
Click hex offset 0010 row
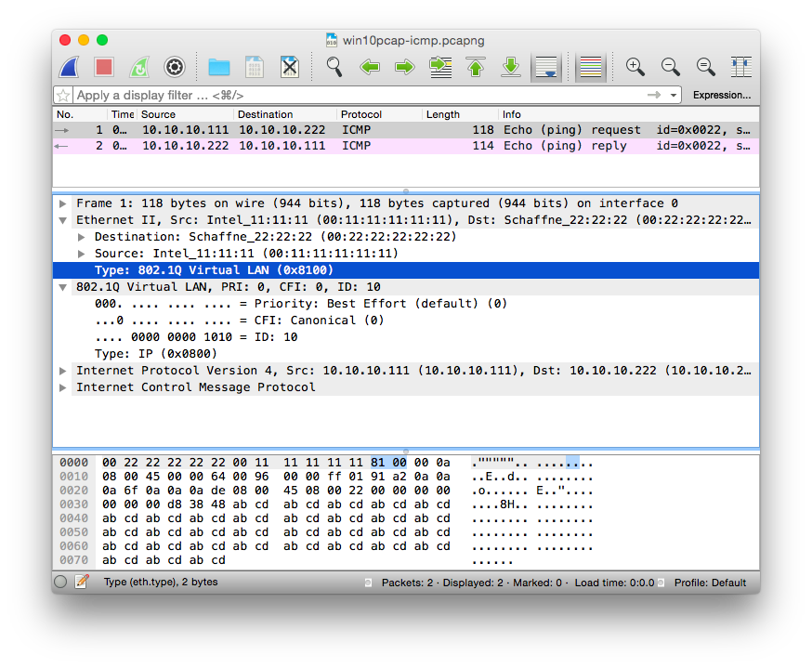(x=74, y=477)
